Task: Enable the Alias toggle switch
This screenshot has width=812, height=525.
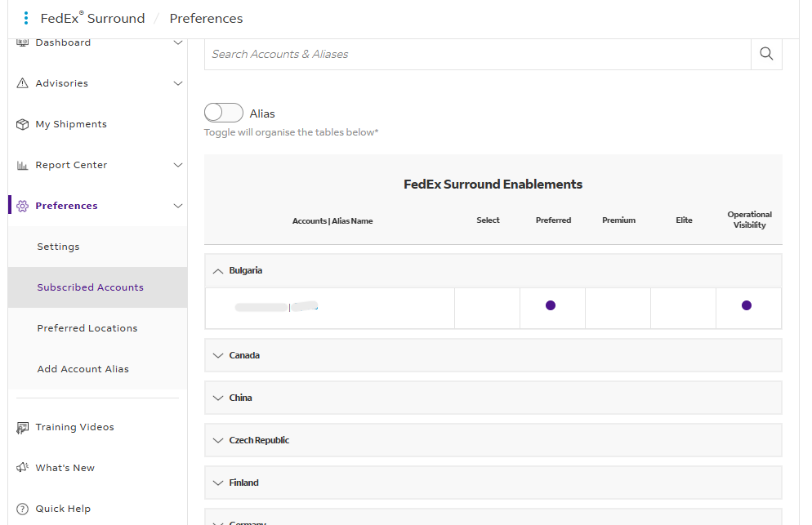Action: tap(223, 112)
